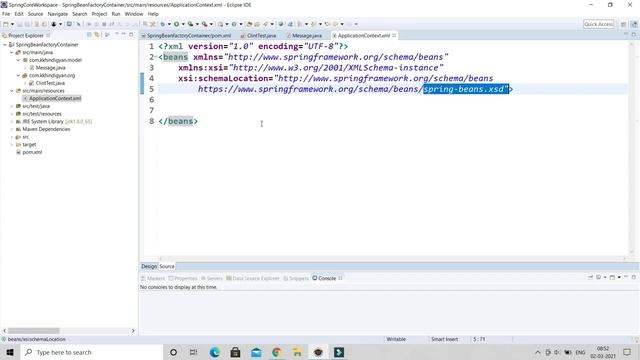The image size is (640, 360).
Task: Click the Project Explorer horizontal scrollbar
Action: (x=33, y=331)
